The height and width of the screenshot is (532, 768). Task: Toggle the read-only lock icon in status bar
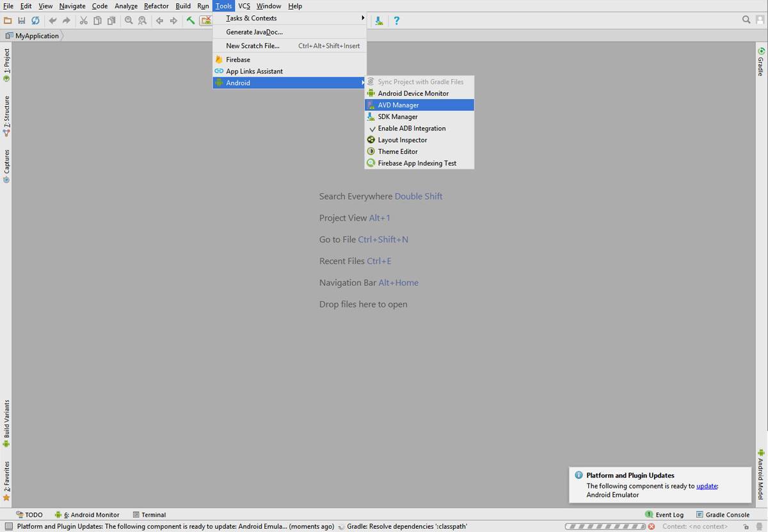click(746, 526)
